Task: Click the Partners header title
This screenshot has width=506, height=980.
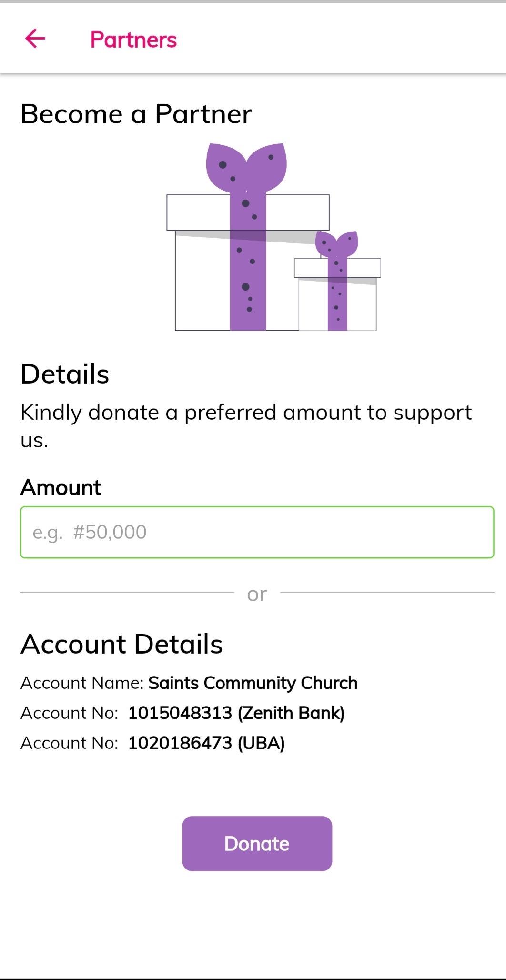Action: point(133,40)
